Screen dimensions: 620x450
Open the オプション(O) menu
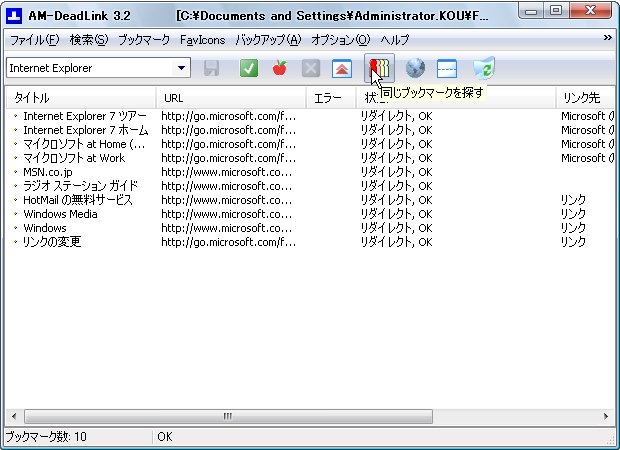tap(340, 40)
